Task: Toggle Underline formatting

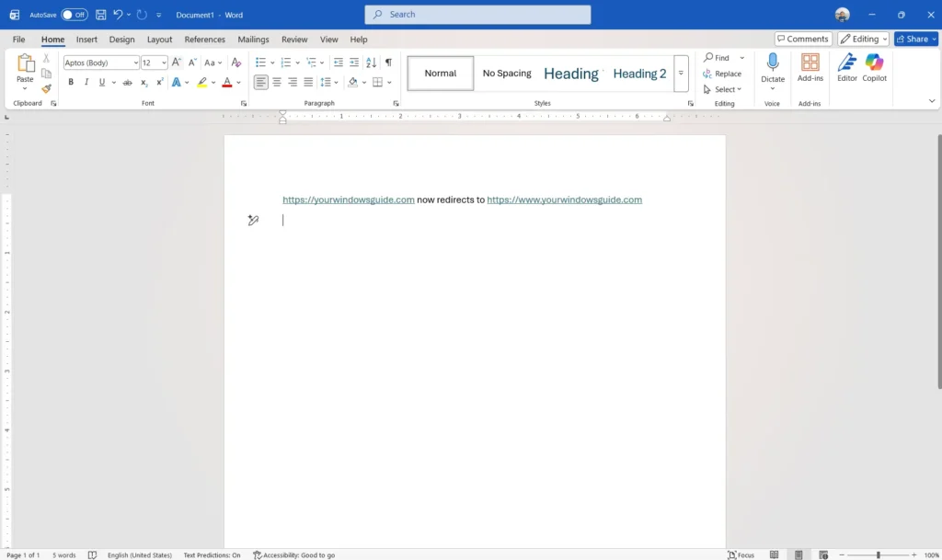Action: tap(102, 82)
